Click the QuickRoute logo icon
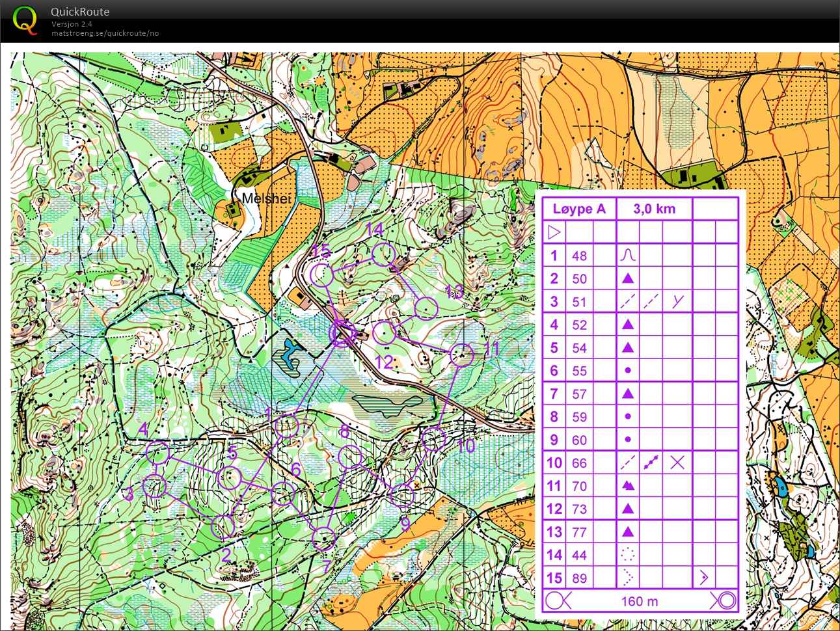Screen dimensions: 840x631 (25, 20)
